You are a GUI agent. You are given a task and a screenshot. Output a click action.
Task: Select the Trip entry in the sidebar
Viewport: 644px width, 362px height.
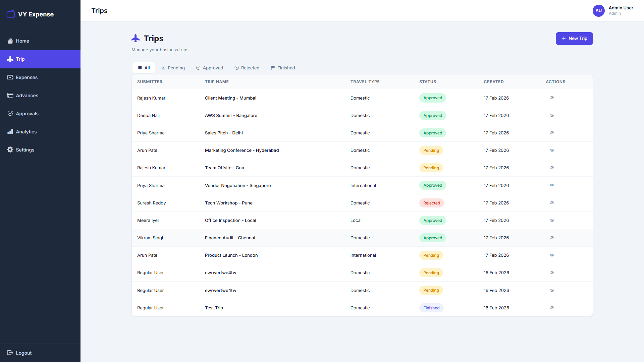pyautogui.click(x=20, y=59)
